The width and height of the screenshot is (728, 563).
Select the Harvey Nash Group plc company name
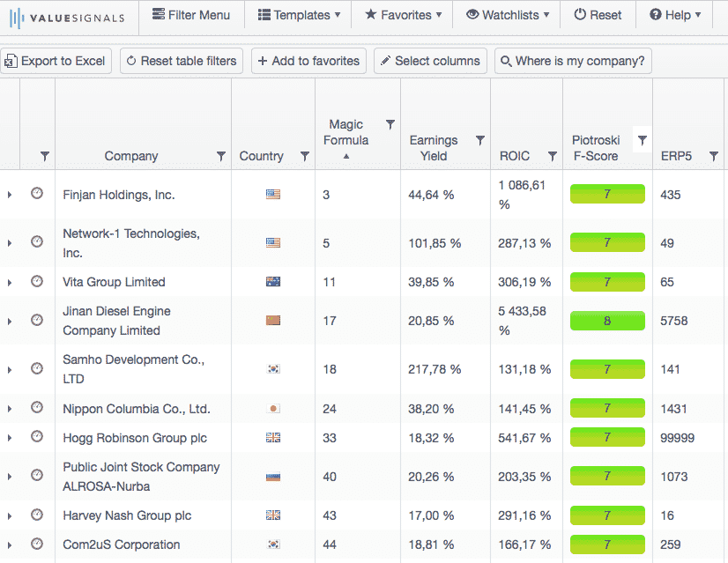(127, 515)
